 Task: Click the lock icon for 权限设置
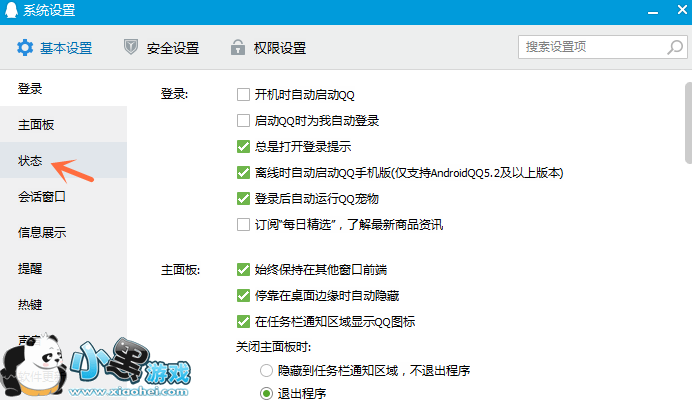pyautogui.click(x=237, y=47)
